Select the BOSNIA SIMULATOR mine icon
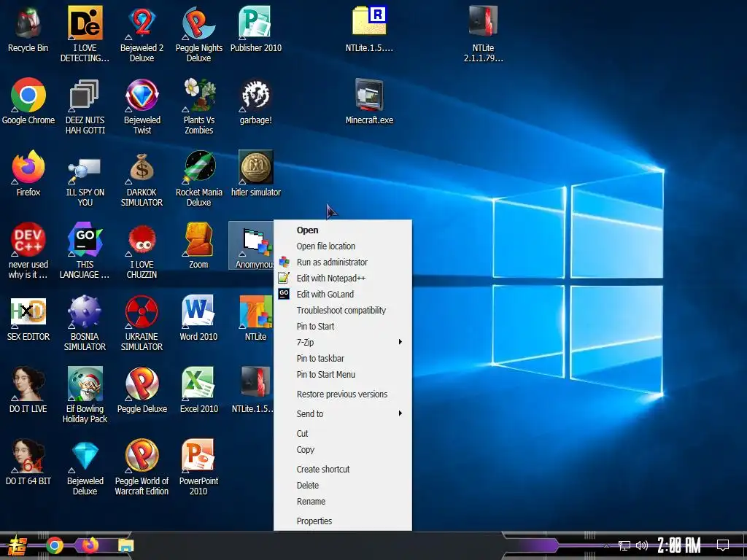Image resolution: width=747 pixels, height=560 pixels. coord(85,323)
